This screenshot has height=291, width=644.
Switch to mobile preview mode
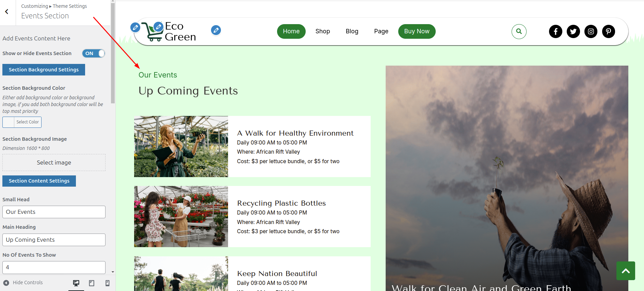pos(107,283)
